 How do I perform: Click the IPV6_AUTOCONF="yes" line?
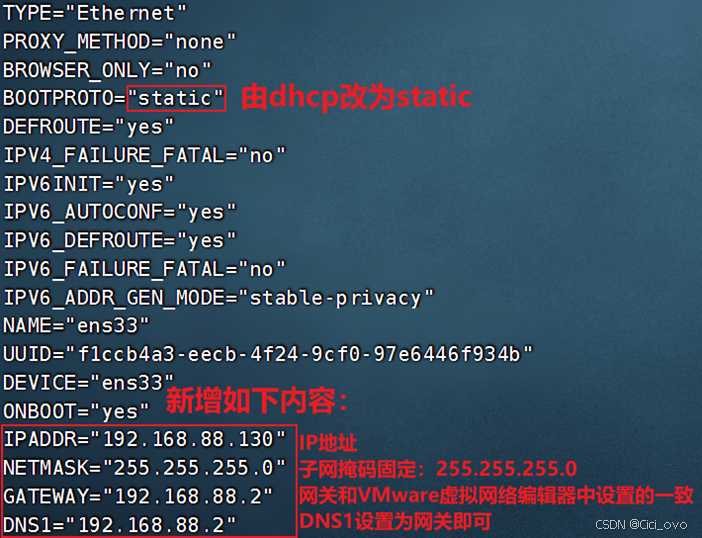coord(119,212)
